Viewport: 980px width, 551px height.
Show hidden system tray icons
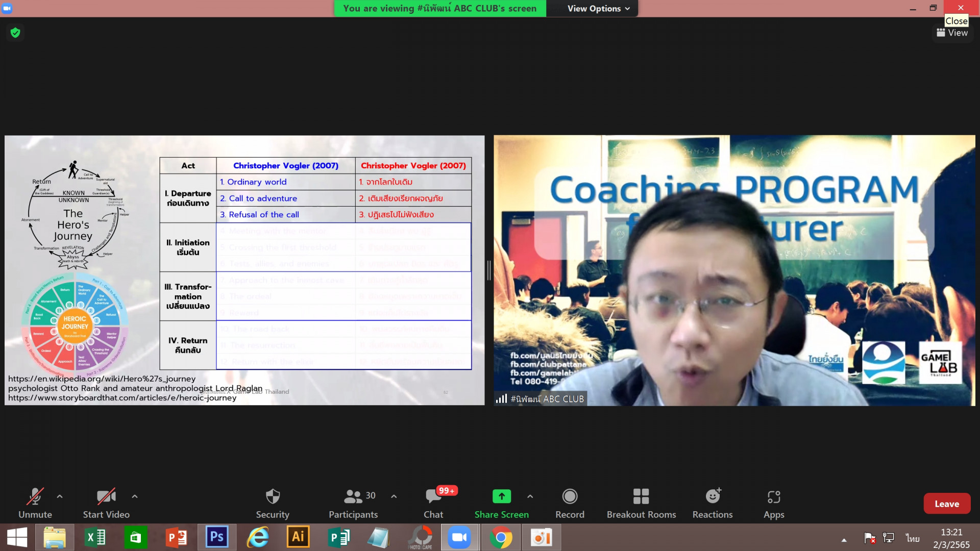pos(844,539)
